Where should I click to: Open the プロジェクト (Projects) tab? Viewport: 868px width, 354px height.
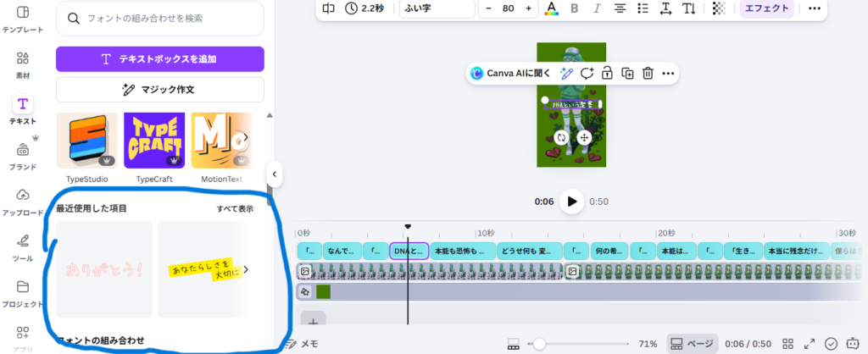[23, 292]
